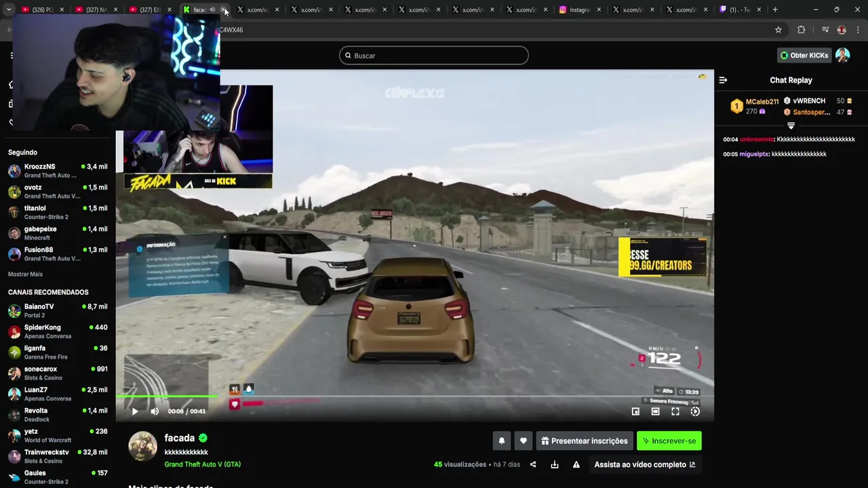This screenshot has width=868, height=488.
Task: Open yetz recommended channel
Action: click(58, 436)
